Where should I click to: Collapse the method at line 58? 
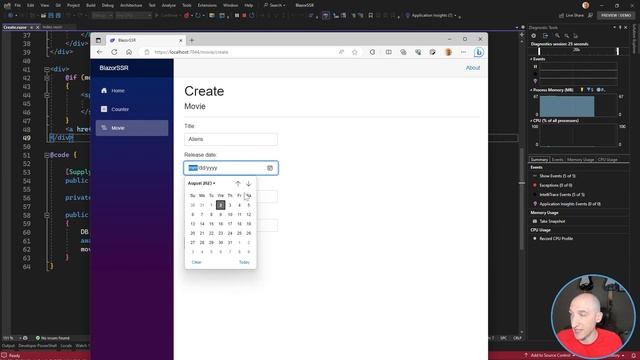click(47, 215)
